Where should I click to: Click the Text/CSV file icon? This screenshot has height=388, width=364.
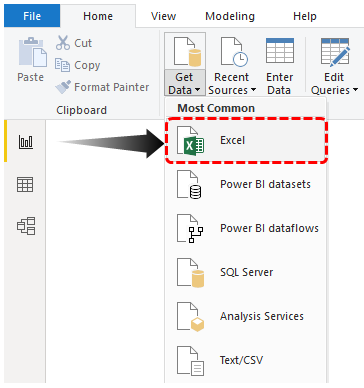[x=190, y=361]
